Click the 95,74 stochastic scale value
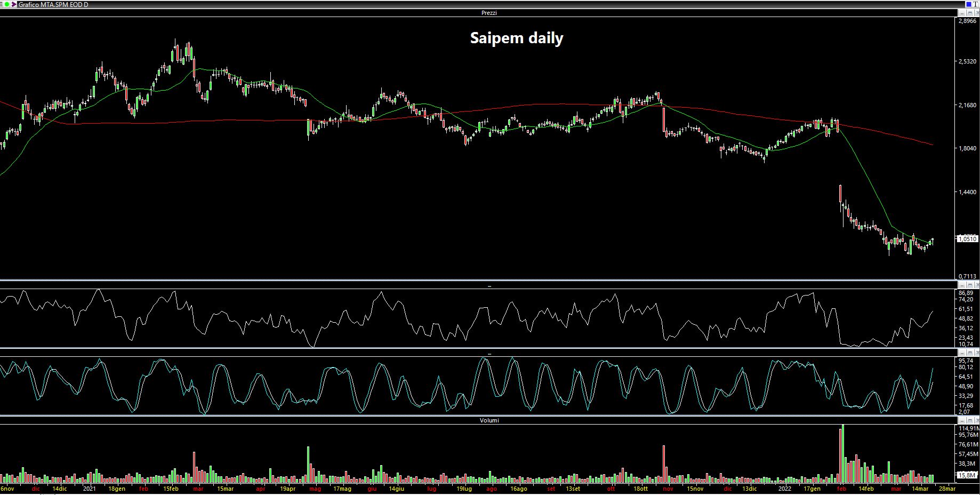This screenshot has width=980, height=495. tap(966, 361)
